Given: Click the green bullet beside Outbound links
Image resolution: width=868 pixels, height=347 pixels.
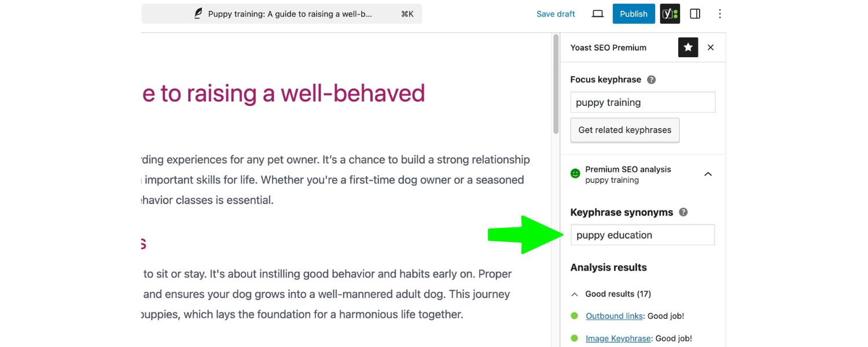Looking at the screenshot, I should [575, 316].
